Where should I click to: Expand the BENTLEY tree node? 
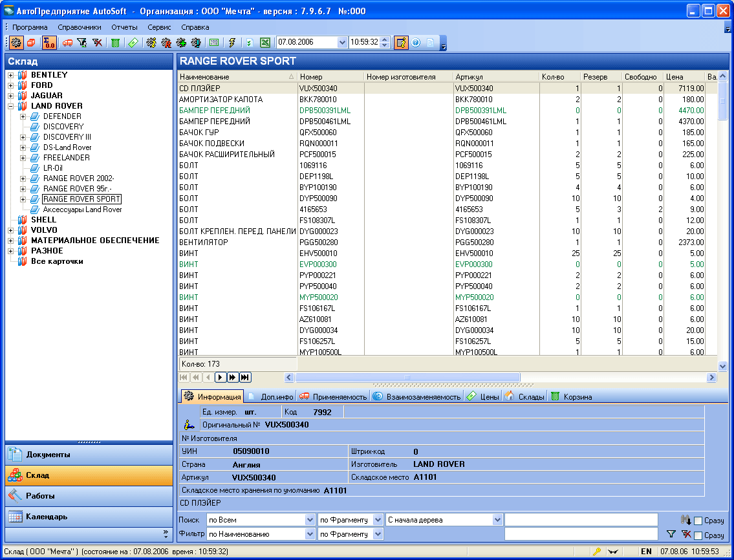10,75
